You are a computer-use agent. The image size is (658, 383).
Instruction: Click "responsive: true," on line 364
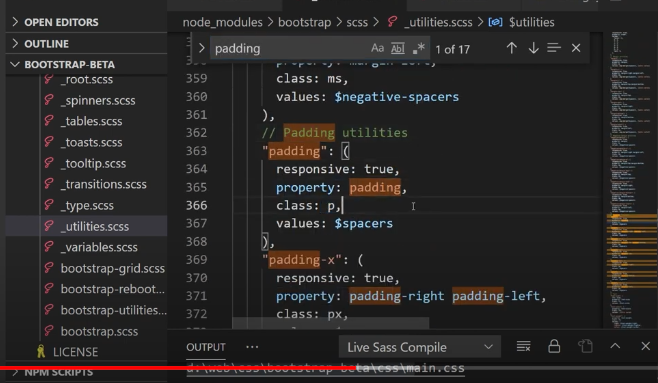[338, 169]
